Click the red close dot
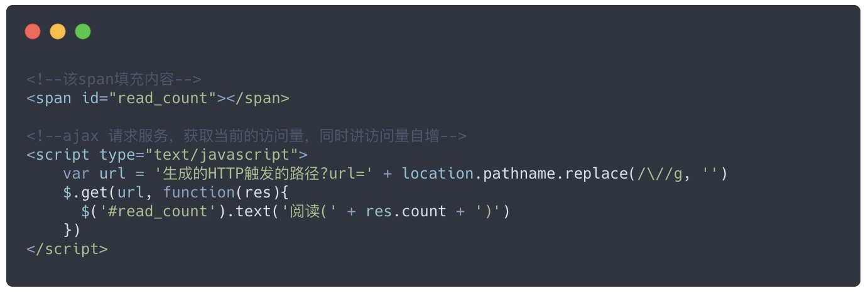 33,31
